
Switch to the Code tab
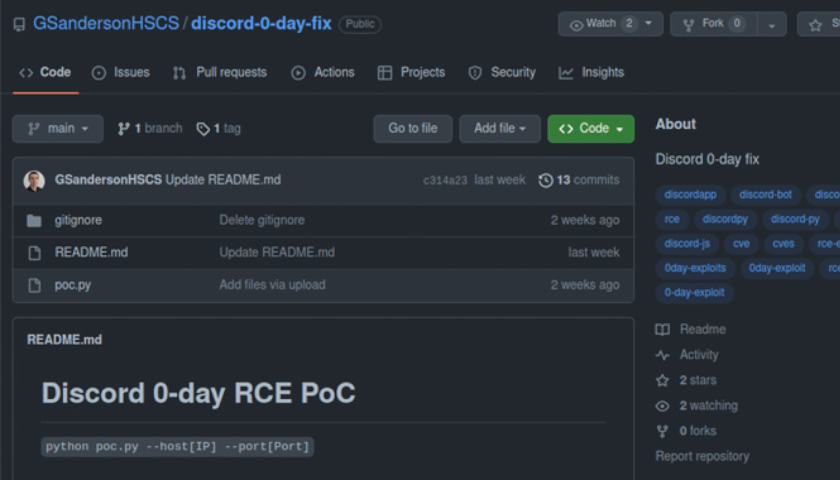tap(46, 72)
